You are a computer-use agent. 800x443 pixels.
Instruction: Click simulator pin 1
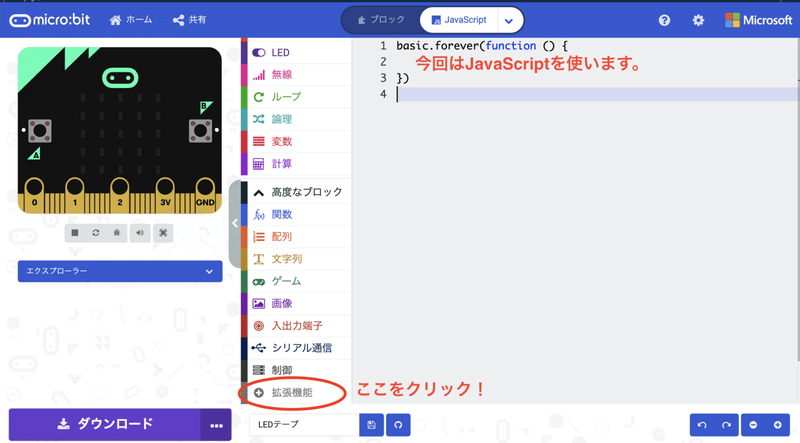(x=74, y=194)
